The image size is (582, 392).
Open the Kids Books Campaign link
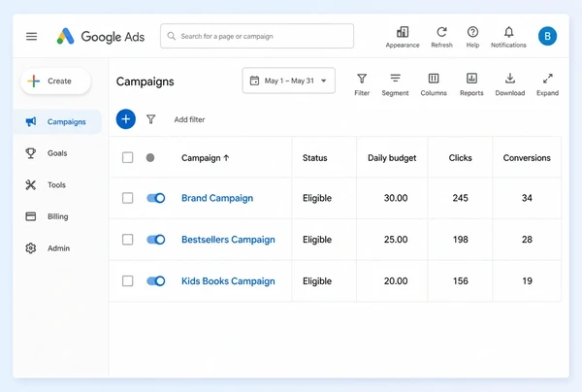(228, 281)
